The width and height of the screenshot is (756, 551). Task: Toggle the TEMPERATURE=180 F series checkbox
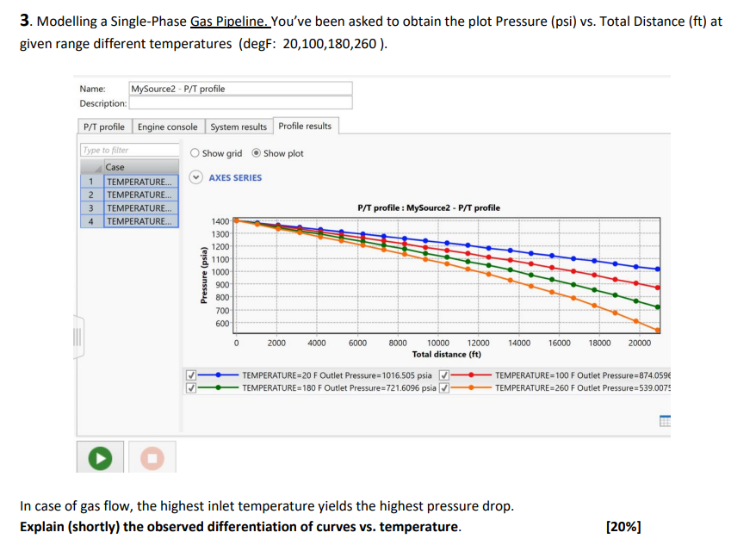pyautogui.click(x=191, y=387)
